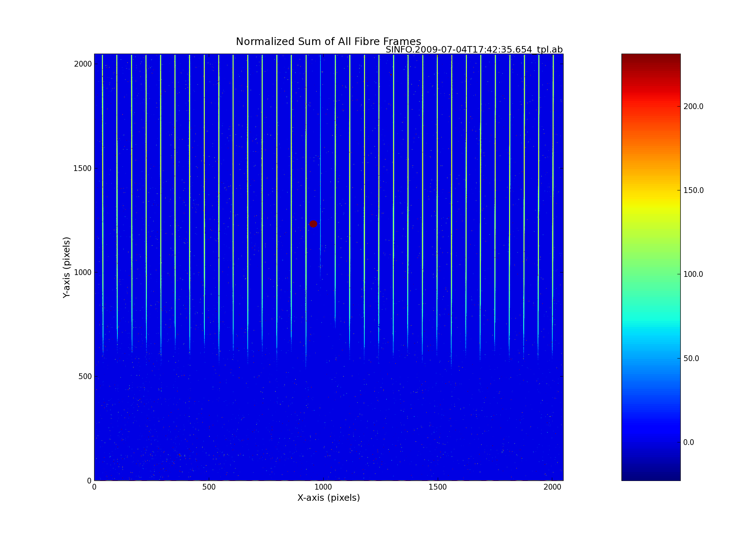This screenshot has width=756, height=540.
Task: Click the y-axis tick label '1500'
Action: (x=83, y=168)
